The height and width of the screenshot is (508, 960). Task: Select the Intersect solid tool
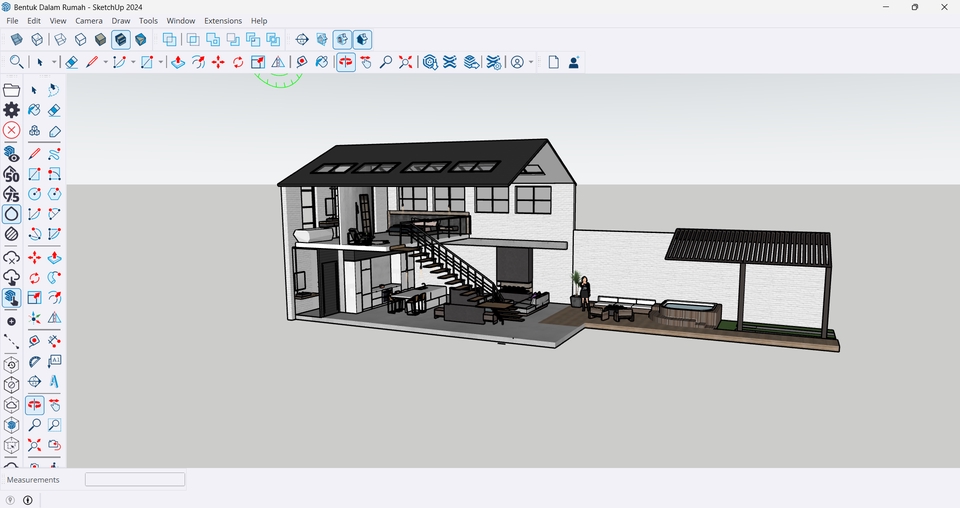193,40
